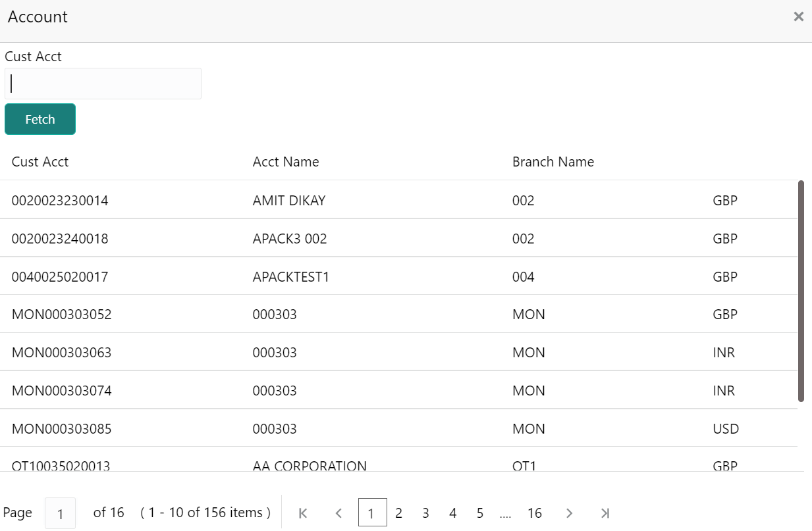812x531 pixels.
Task: Click the table vertical scrollbar
Action: click(x=801, y=291)
